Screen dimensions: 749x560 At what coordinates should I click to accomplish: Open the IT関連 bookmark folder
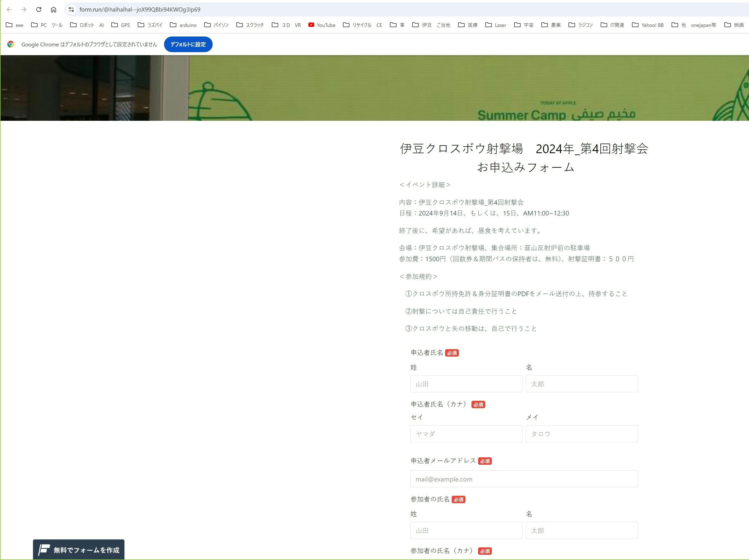point(612,25)
